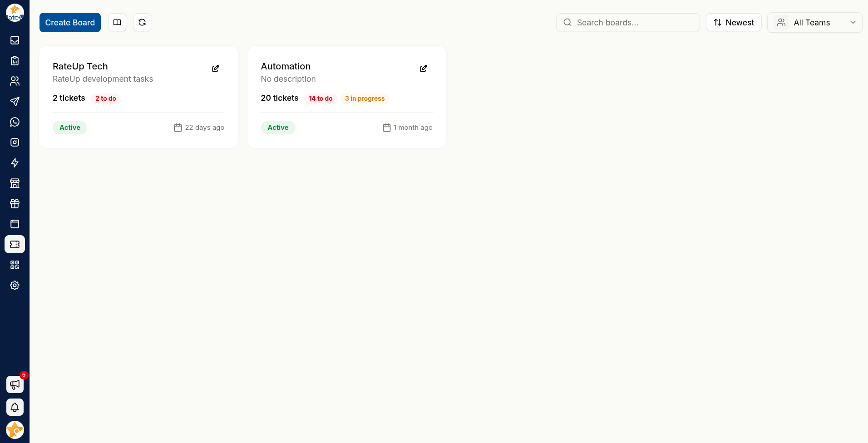Open the QR code sidebar icon
This screenshot has height=443, width=868.
point(15,265)
